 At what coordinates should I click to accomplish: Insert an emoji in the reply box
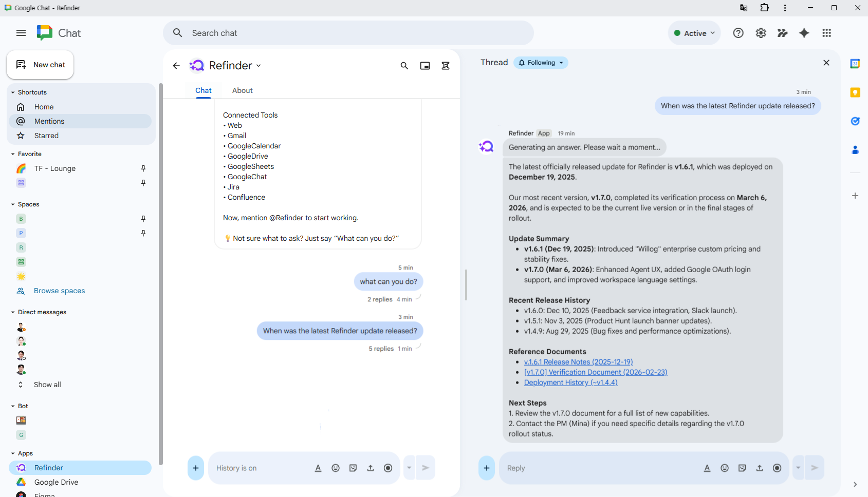tap(725, 468)
